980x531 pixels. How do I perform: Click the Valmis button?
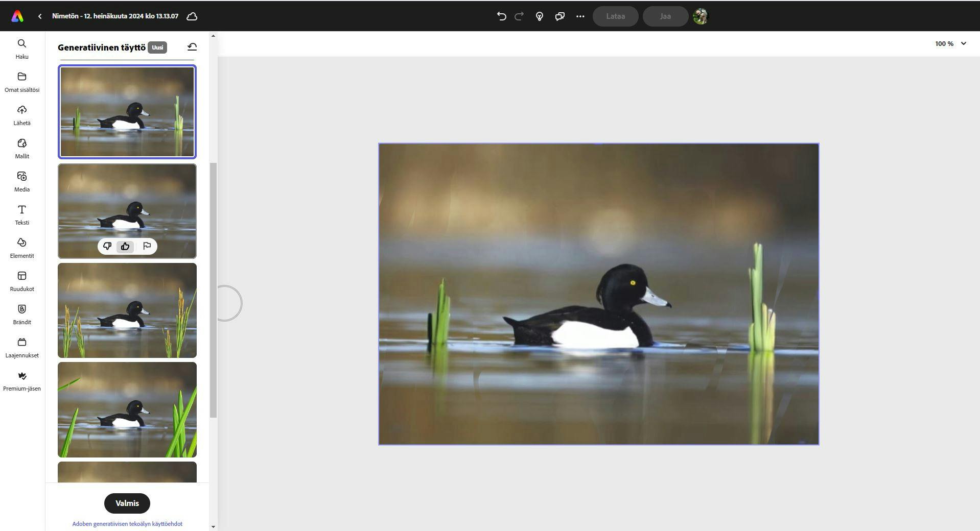[127, 503]
